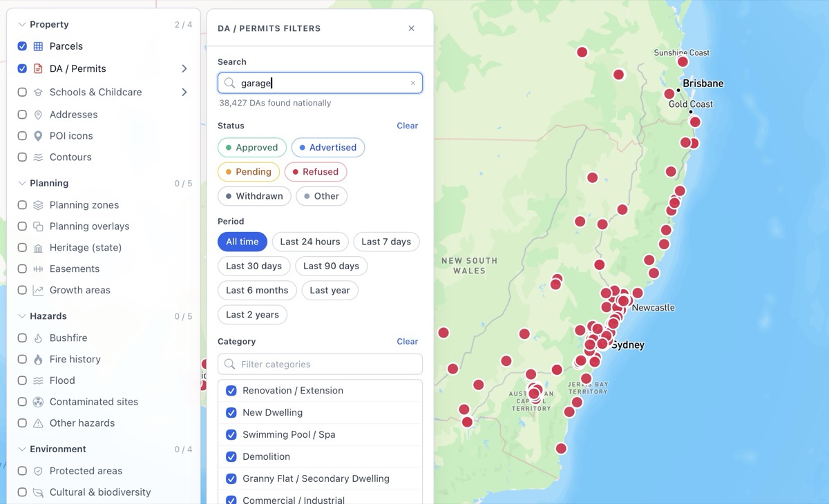Open Schools & Childcare options chevron
Viewport: 829px width, 504px height.
[x=184, y=92]
